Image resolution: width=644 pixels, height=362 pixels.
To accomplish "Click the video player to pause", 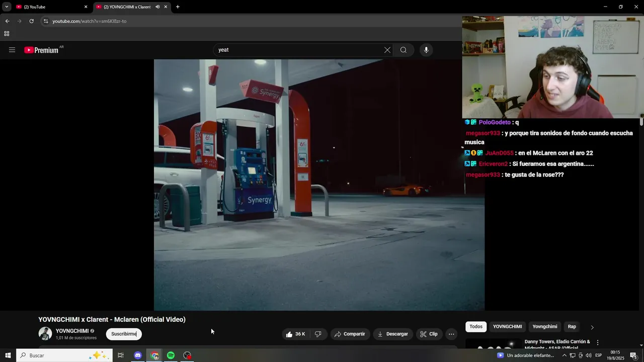I will (x=319, y=185).
